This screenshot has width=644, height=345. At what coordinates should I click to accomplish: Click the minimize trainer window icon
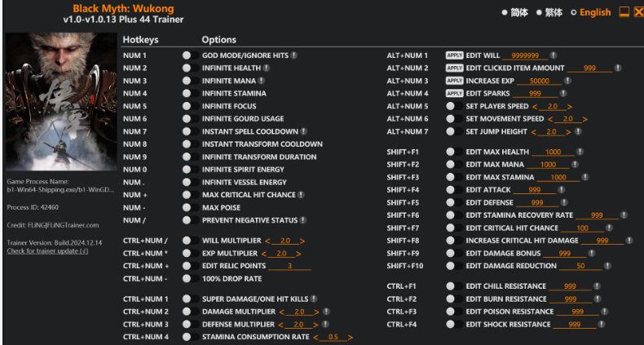pos(624,12)
